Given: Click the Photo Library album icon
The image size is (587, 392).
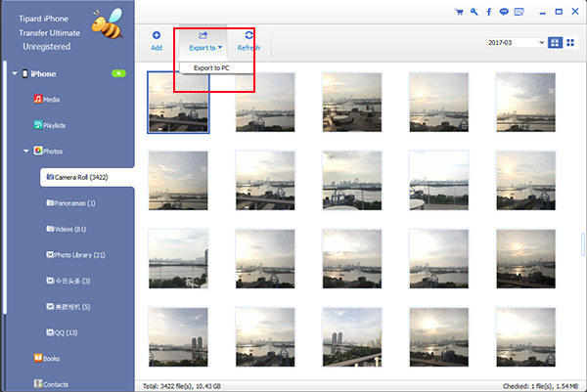Looking at the screenshot, I should pyautogui.click(x=50, y=254).
